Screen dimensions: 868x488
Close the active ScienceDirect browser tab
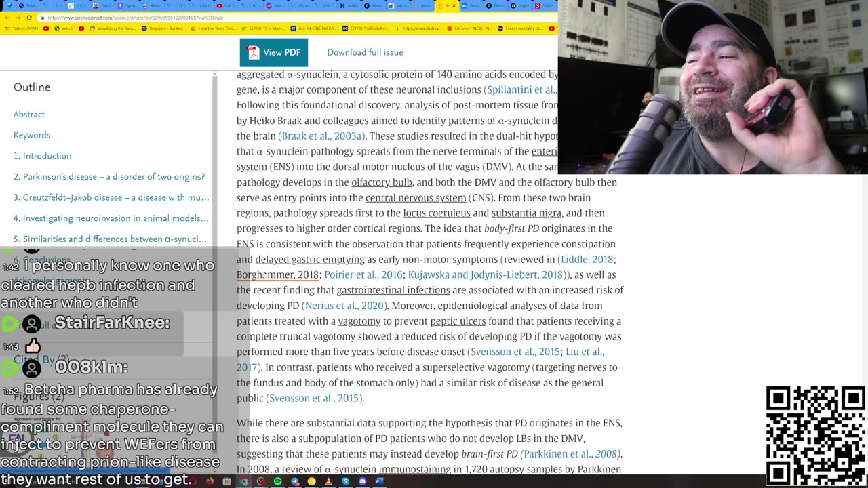(454, 6)
